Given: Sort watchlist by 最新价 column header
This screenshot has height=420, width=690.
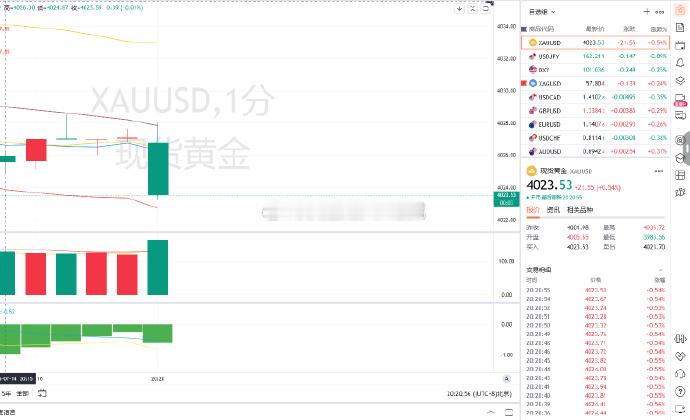Looking at the screenshot, I should pyautogui.click(x=595, y=29).
